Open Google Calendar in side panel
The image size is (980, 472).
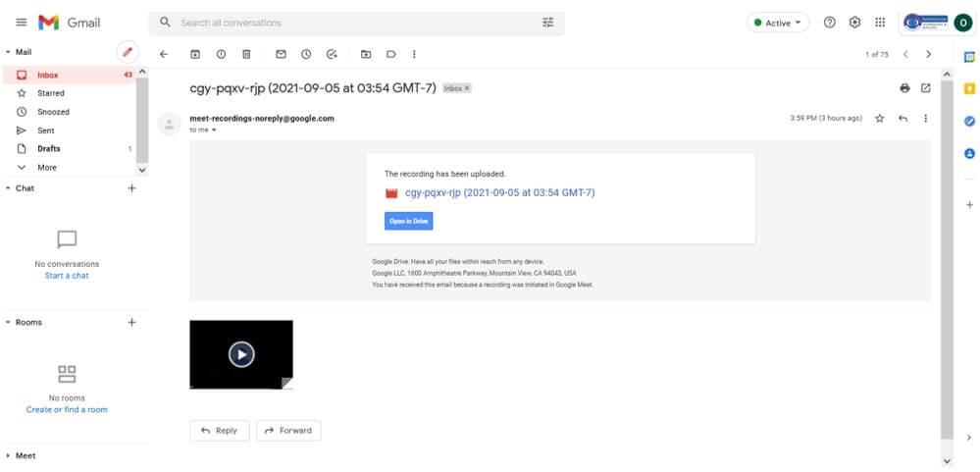tap(969, 57)
